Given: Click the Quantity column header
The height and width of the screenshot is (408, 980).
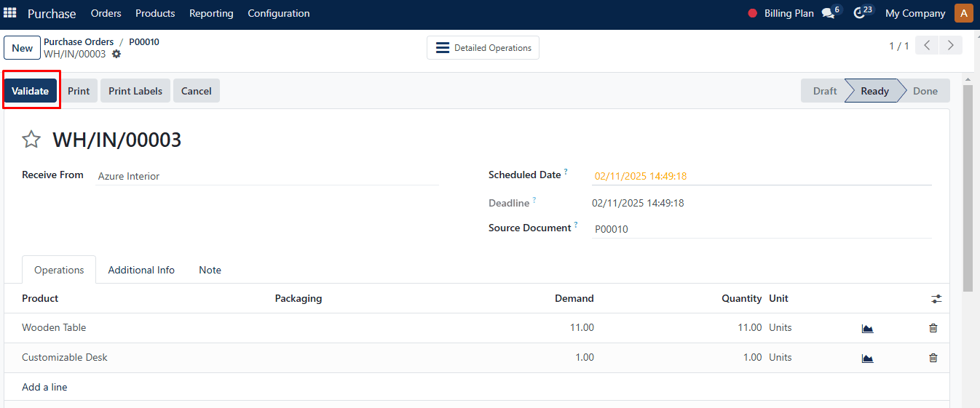Looking at the screenshot, I should pyautogui.click(x=742, y=298).
